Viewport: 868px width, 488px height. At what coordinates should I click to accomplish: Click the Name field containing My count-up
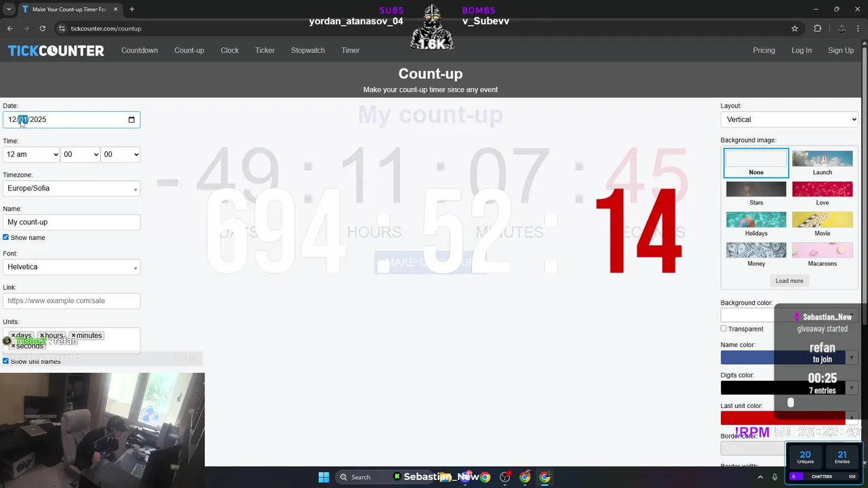71,222
